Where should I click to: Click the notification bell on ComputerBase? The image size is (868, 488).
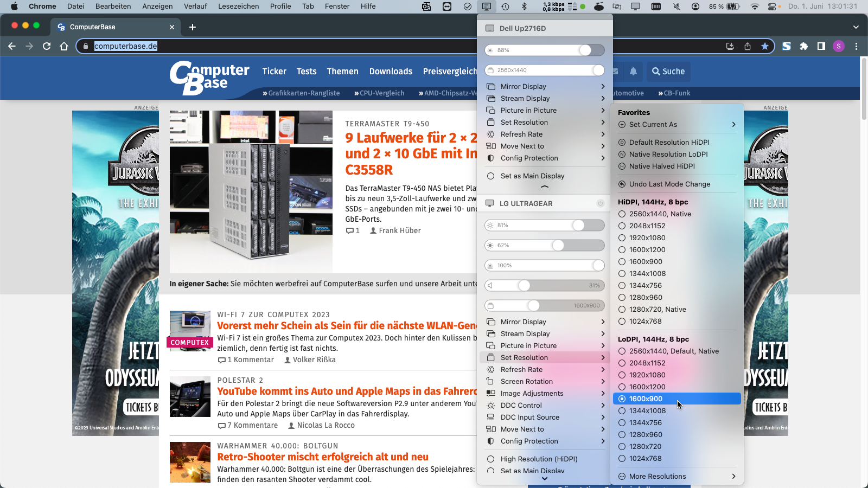coord(633,71)
